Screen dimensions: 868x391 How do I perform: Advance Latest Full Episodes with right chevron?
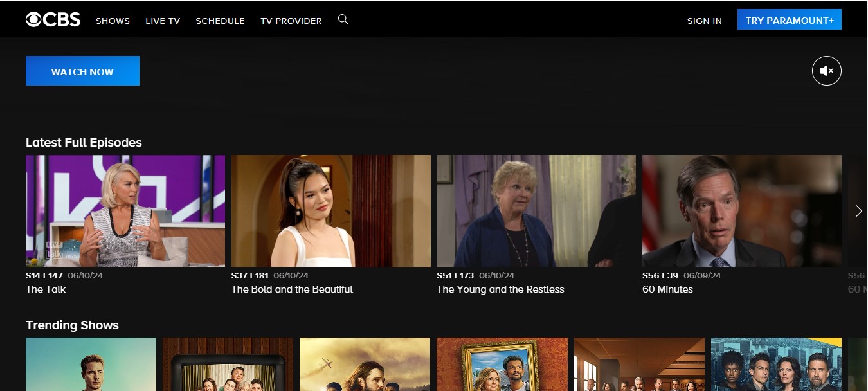(x=858, y=211)
